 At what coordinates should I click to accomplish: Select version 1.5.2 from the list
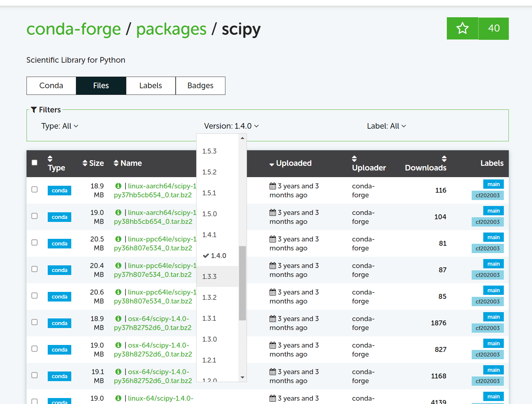coord(217,172)
